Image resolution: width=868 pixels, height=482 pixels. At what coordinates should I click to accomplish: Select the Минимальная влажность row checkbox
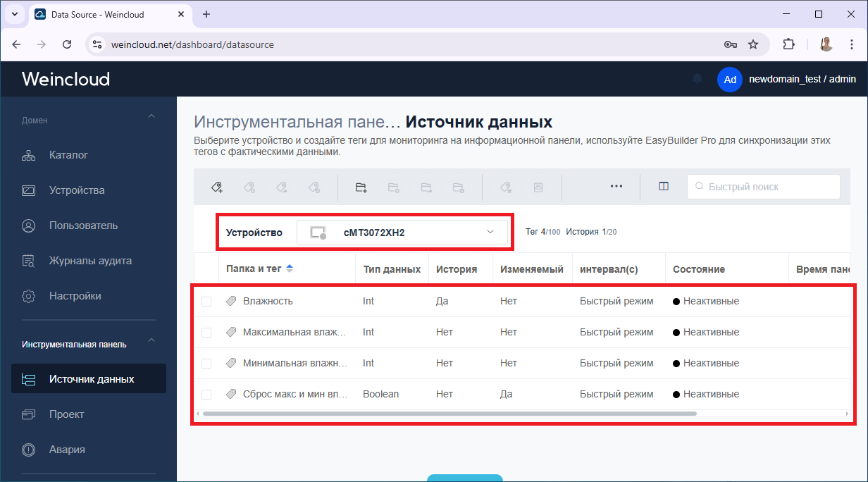[206, 364]
